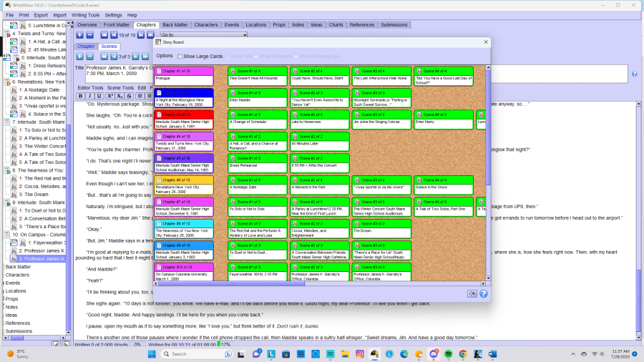Close the Story Board dialog
The width and height of the screenshot is (644, 362).
[x=485, y=42]
